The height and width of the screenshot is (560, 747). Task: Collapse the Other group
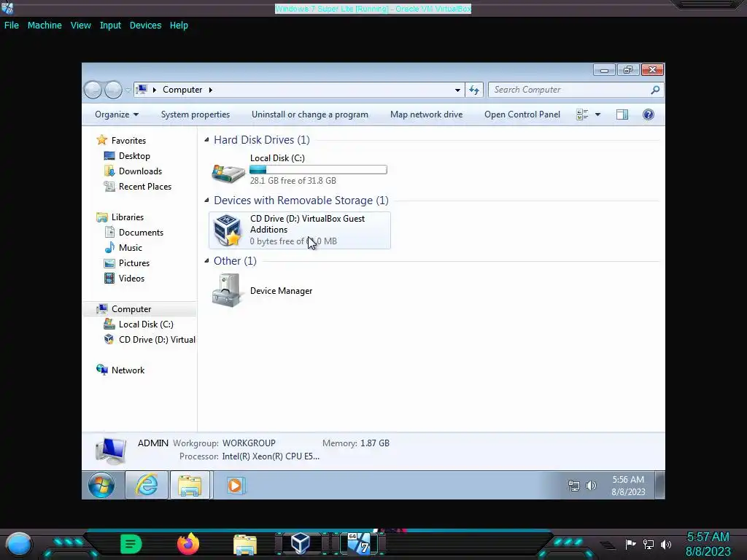[x=206, y=260]
